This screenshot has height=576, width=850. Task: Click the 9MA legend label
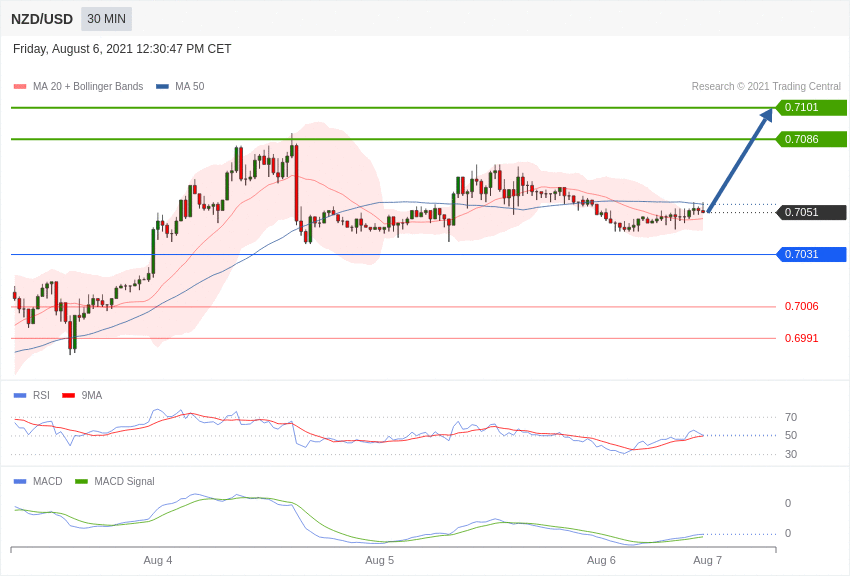point(92,395)
